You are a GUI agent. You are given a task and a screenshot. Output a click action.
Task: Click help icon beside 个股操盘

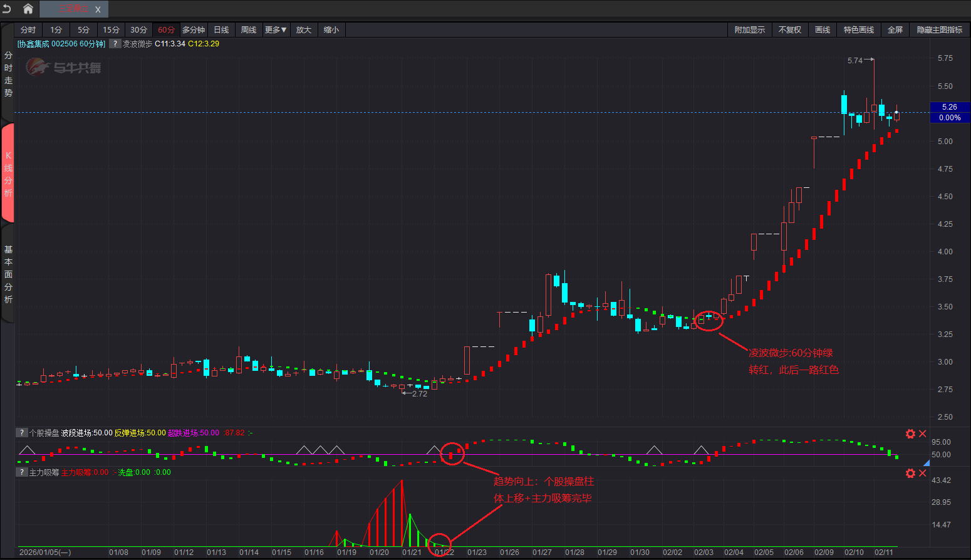point(22,433)
